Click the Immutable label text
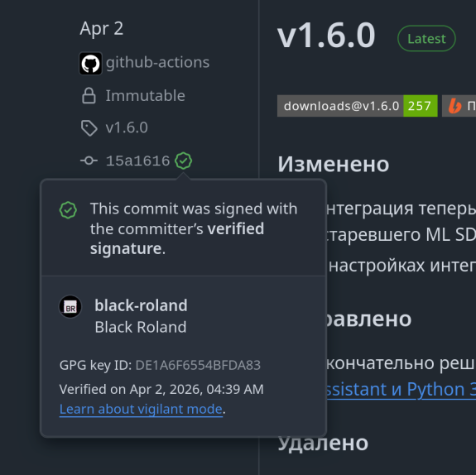This screenshot has height=475, width=476. coord(146,96)
